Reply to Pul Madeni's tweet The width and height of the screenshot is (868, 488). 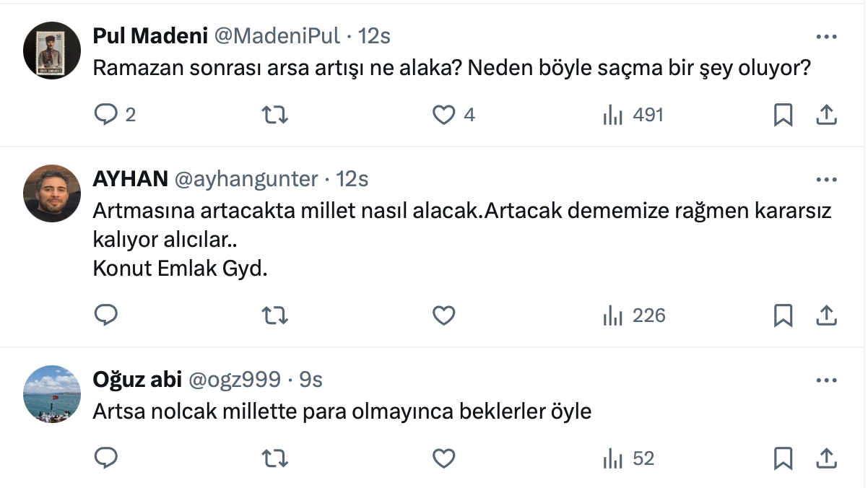pyautogui.click(x=106, y=115)
